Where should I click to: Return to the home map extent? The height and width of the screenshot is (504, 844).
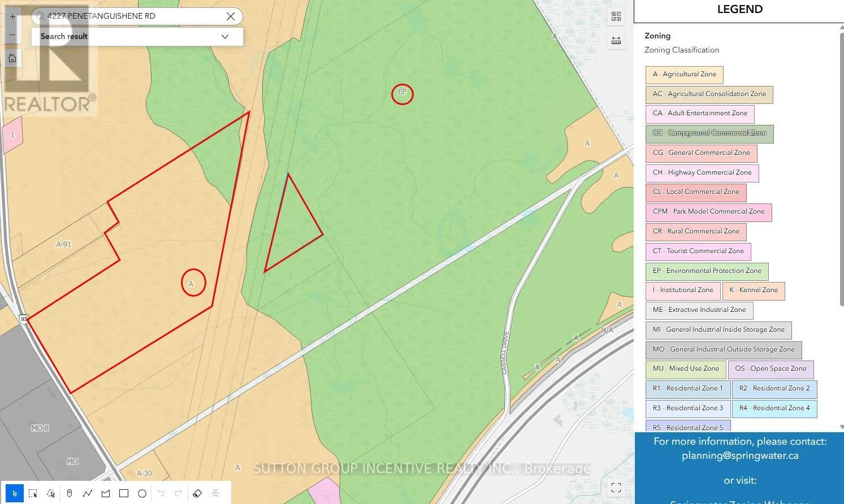(12, 58)
